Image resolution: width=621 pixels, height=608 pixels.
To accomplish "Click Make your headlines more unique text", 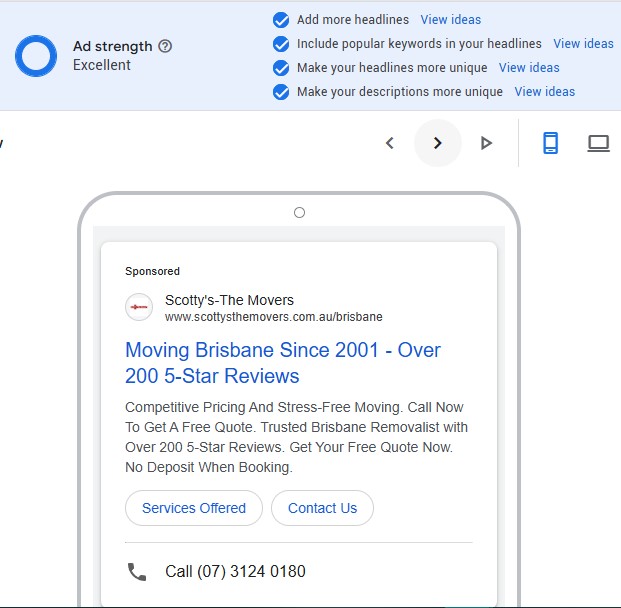I will coord(392,68).
